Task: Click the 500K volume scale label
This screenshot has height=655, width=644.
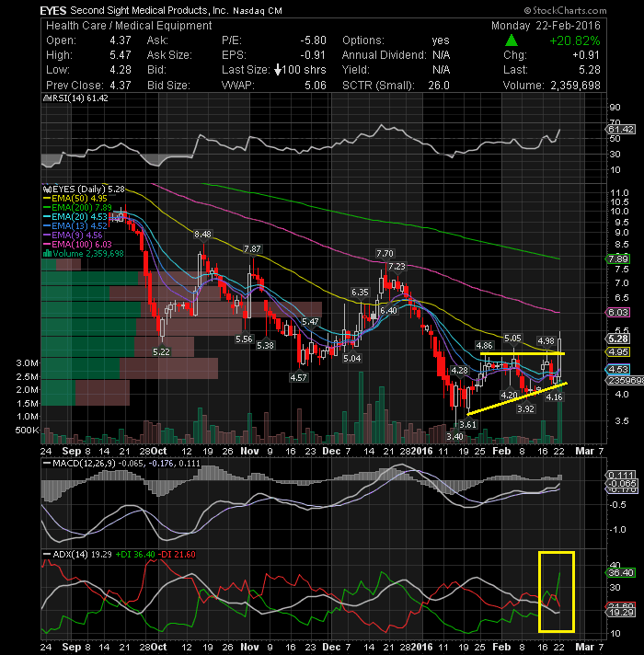Action: (28, 430)
